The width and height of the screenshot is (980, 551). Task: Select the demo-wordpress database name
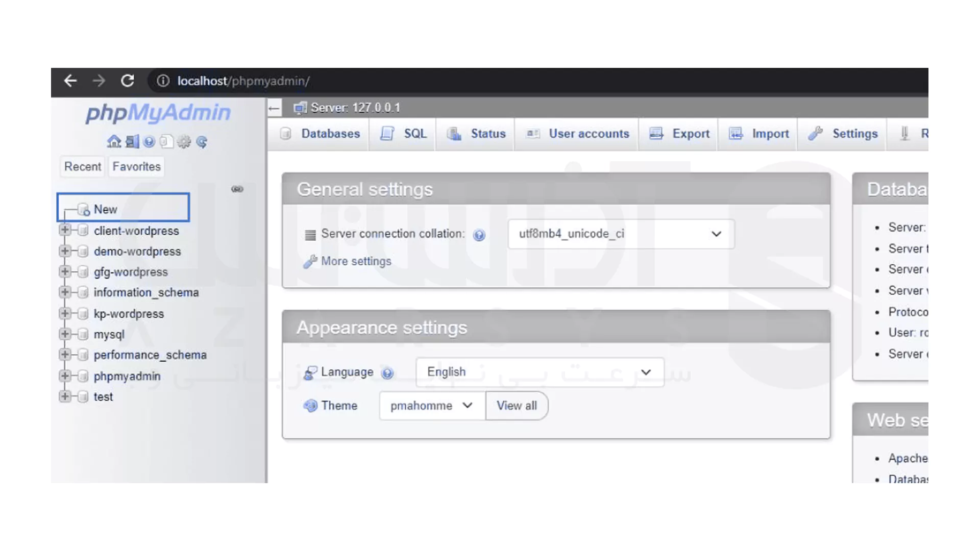pos(137,252)
